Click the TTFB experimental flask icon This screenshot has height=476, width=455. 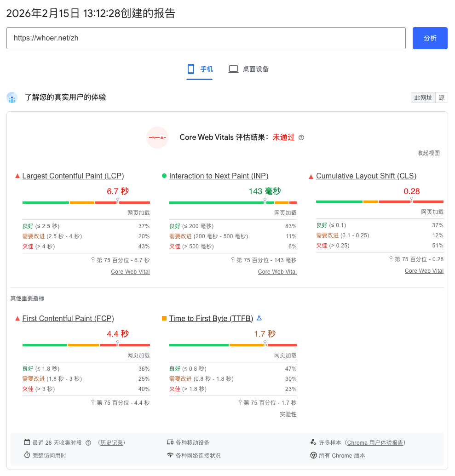point(259,318)
